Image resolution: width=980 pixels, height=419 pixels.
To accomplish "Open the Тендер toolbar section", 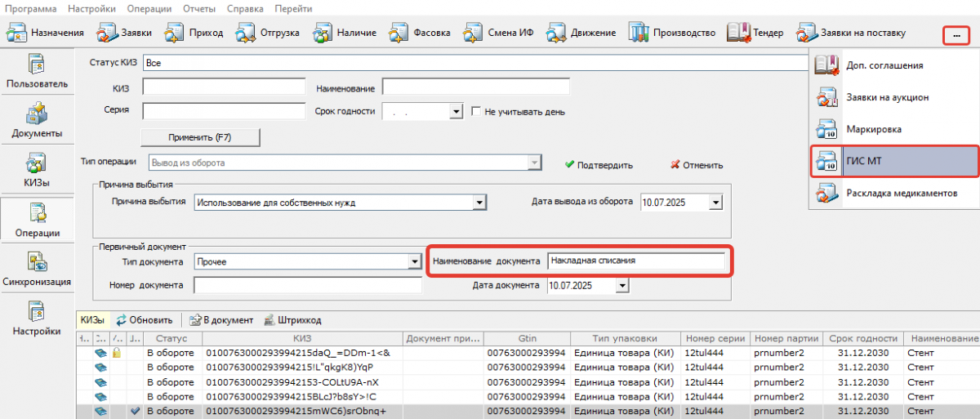I will 756,33.
